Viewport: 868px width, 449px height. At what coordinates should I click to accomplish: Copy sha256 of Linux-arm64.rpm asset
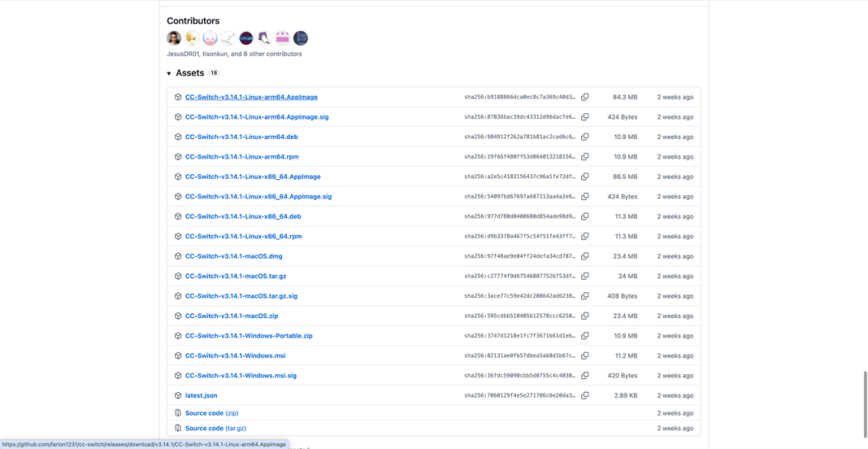(584, 157)
